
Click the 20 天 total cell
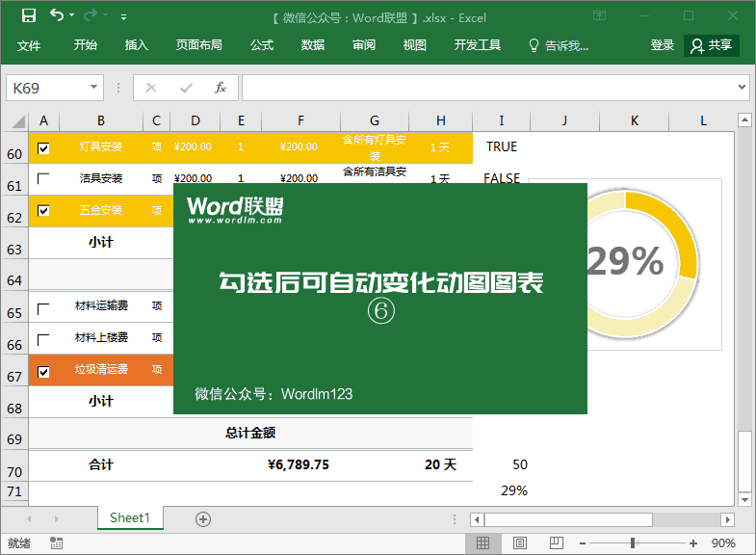point(440,464)
